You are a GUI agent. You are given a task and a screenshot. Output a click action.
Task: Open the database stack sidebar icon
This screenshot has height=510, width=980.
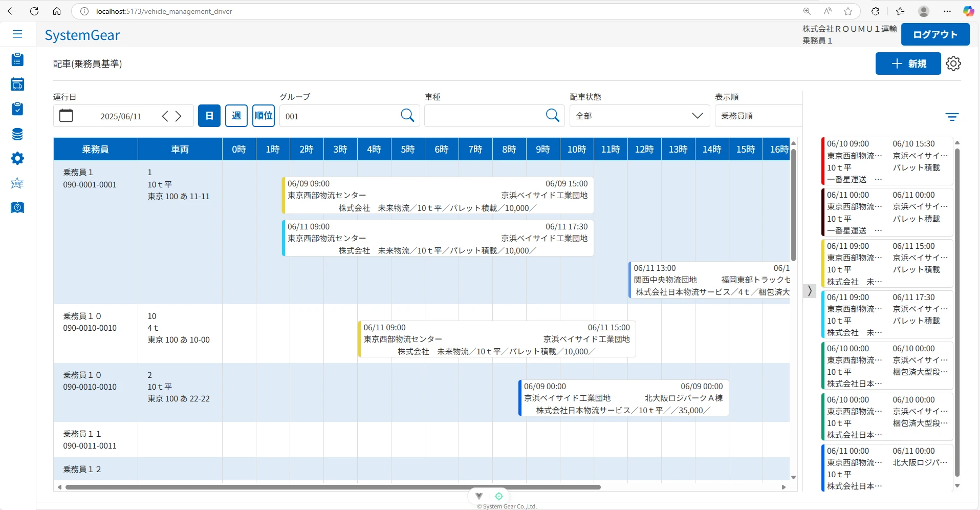pos(17,134)
